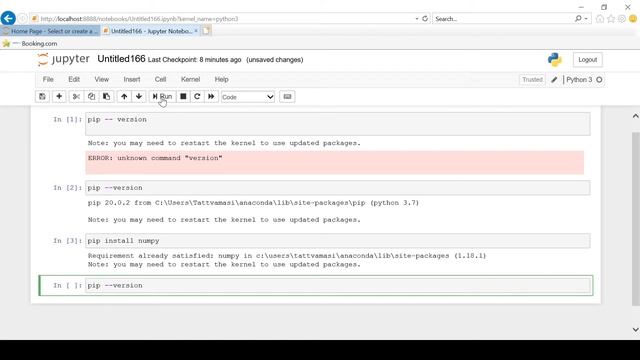Close the Untitled166 browser tab
The image size is (640, 360).
point(196,31)
